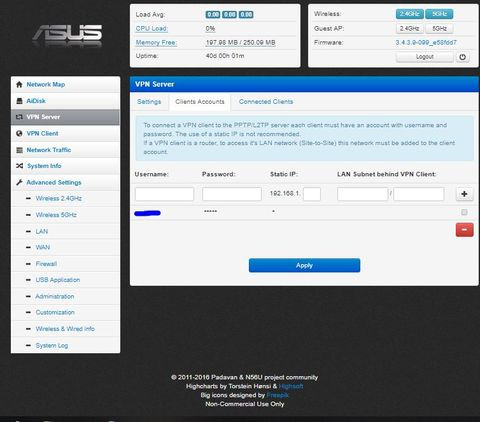Click the VPN Server sidebar icon

click(19, 117)
